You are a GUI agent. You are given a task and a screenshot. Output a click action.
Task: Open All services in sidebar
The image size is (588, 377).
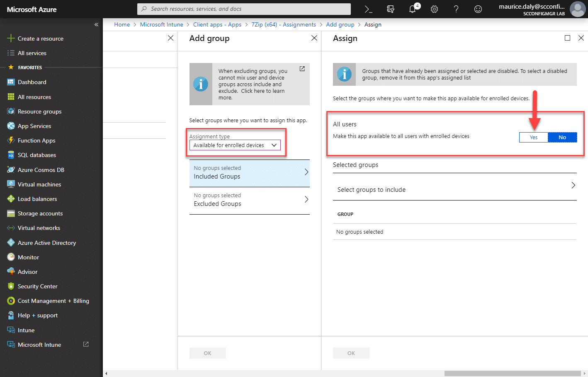pos(32,53)
